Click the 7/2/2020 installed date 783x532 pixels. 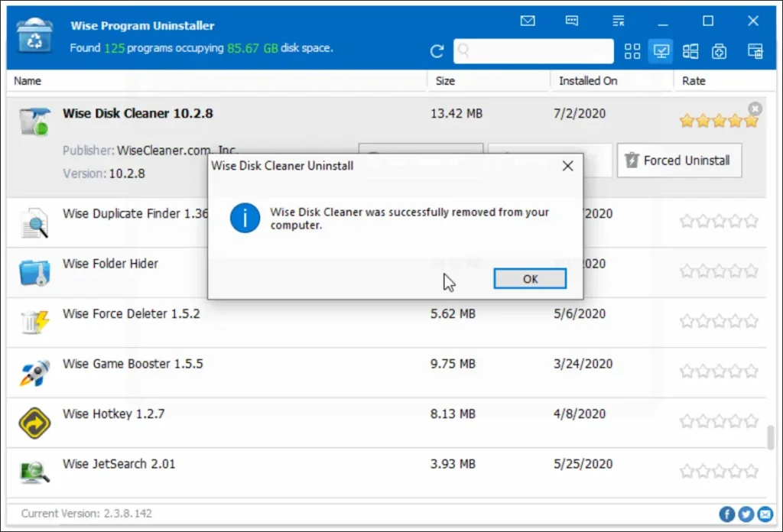(x=580, y=114)
